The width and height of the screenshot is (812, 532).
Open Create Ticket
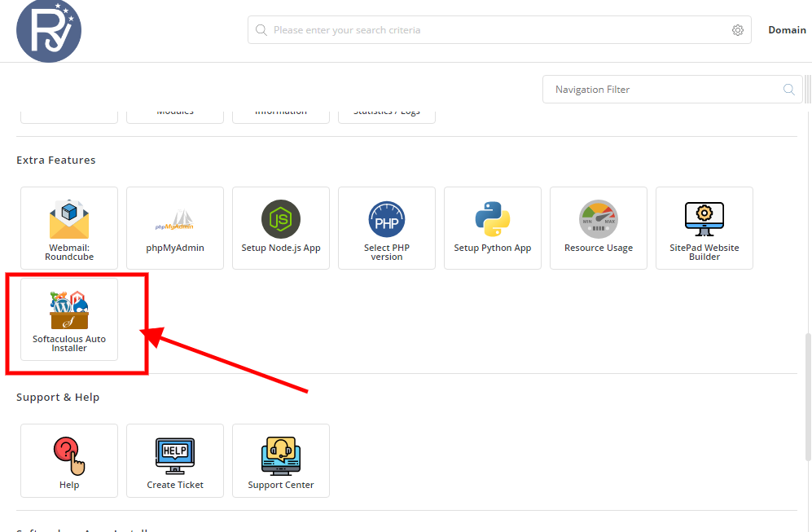coord(175,460)
